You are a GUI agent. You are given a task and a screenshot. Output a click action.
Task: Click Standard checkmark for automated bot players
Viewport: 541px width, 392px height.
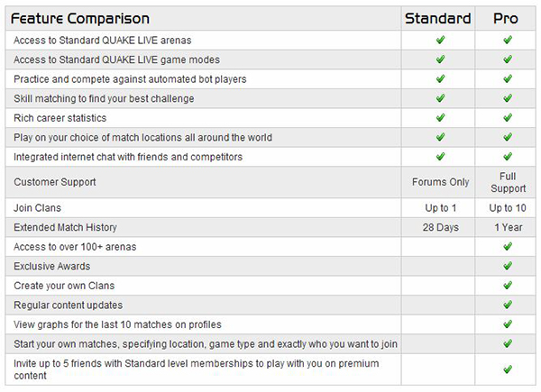[x=440, y=78]
